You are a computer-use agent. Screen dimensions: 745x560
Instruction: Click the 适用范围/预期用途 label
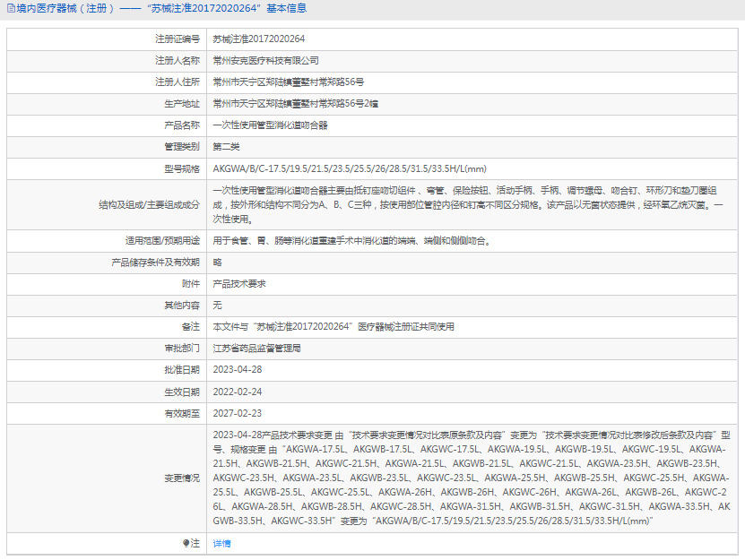[x=162, y=241]
